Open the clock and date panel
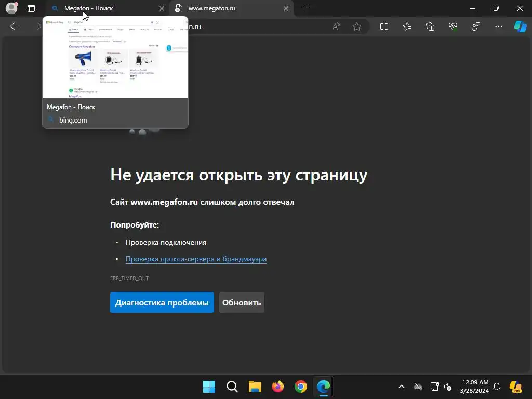This screenshot has height=399, width=532. tap(475, 387)
